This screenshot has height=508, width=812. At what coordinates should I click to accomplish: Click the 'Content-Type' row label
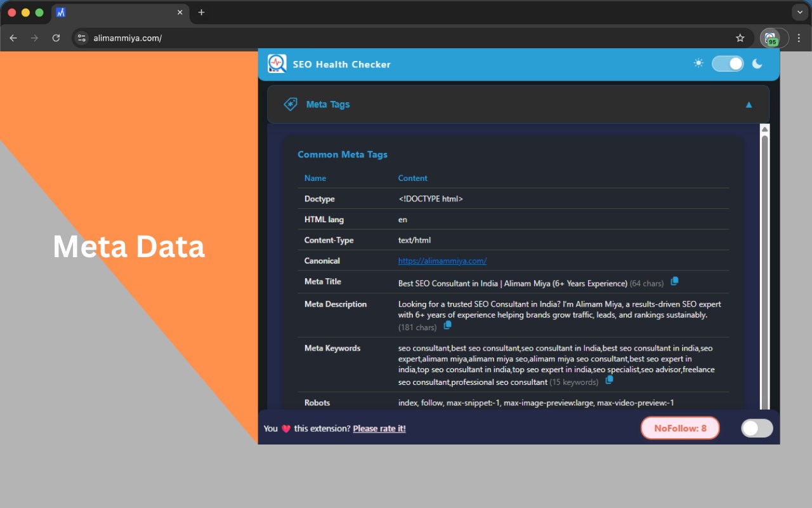pyautogui.click(x=329, y=240)
